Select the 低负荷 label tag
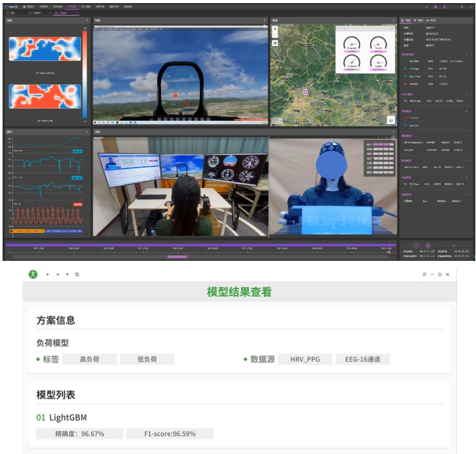This screenshot has height=454, width=476. [x=147, y=359]
